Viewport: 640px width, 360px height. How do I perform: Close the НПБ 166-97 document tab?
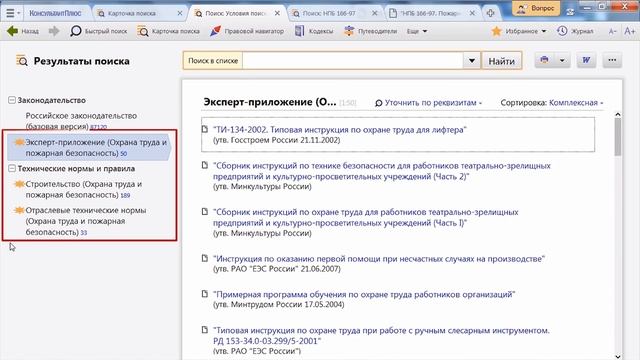[x=472, y=13]
